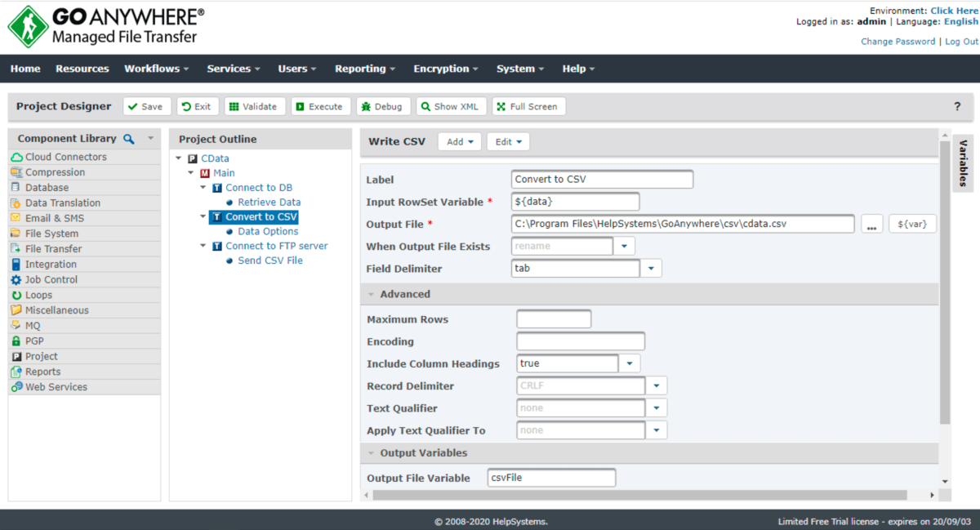Viewport: 980px width, 530px height.
Task: Click the GoAnywhere logo
Action: point(106,26)
